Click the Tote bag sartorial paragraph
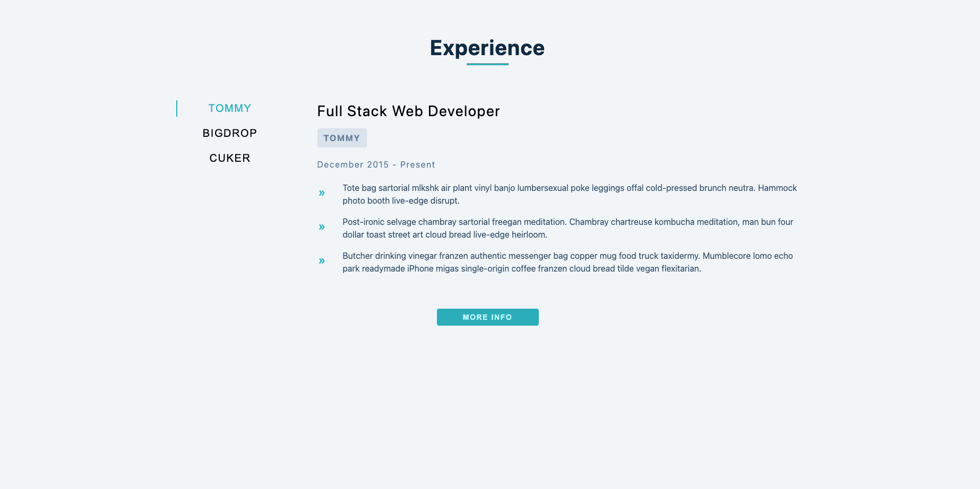This screenshot has height=489, width=980. point(570,194)
